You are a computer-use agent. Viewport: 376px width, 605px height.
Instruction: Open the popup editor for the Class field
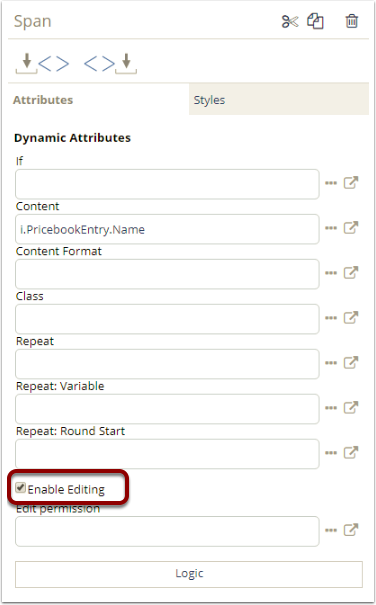click(x=351, y=318)
